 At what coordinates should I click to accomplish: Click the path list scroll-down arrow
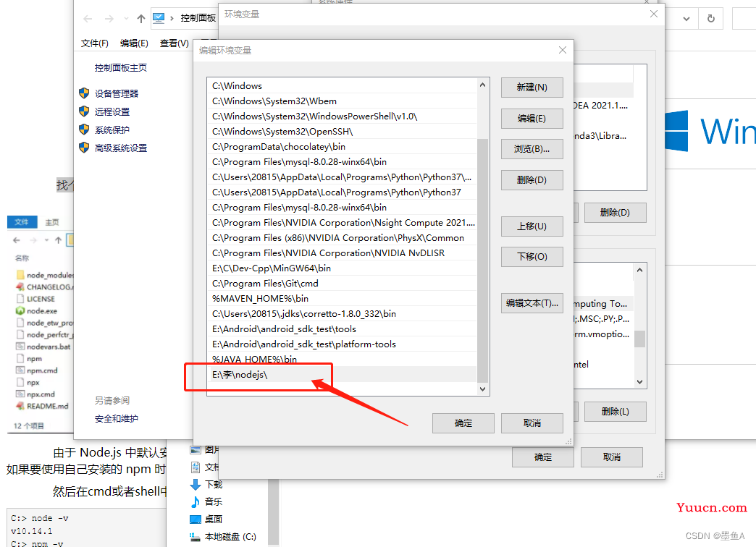point(482,389)
